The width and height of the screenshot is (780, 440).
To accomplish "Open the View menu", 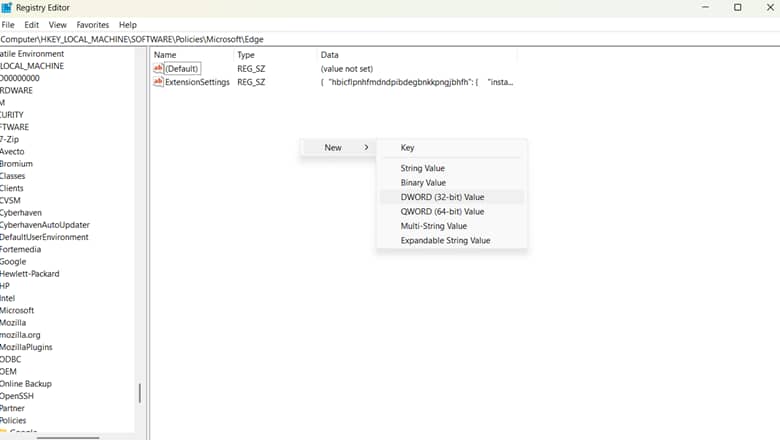I will pyautogui.click(x=58, y=25).
